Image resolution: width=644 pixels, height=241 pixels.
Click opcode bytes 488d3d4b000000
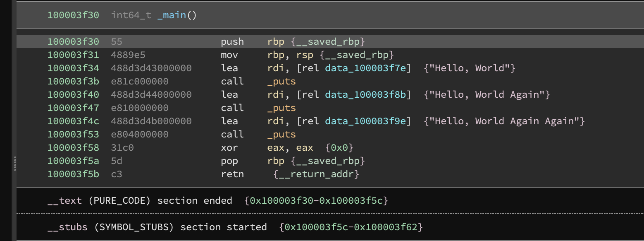coord(151,121)
